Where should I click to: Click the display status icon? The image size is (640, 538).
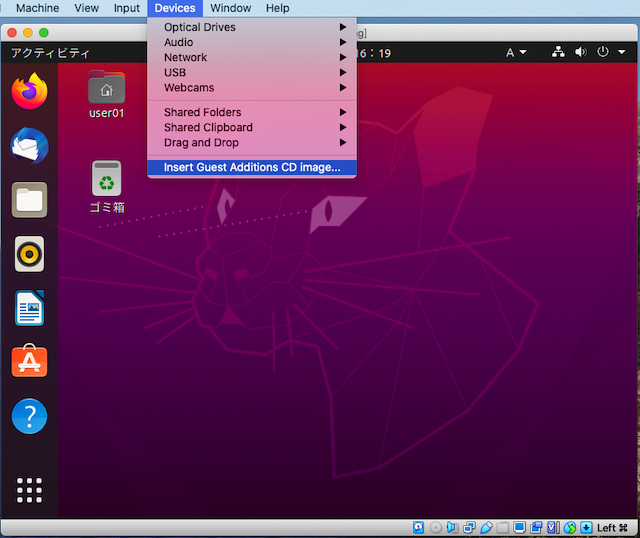519,527
